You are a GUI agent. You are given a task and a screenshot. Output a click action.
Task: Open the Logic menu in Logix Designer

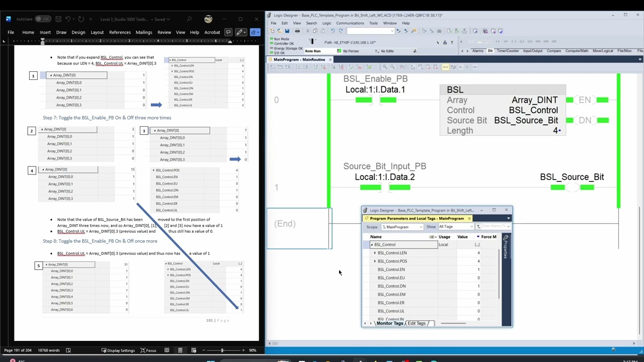click(x=327, y=23)
